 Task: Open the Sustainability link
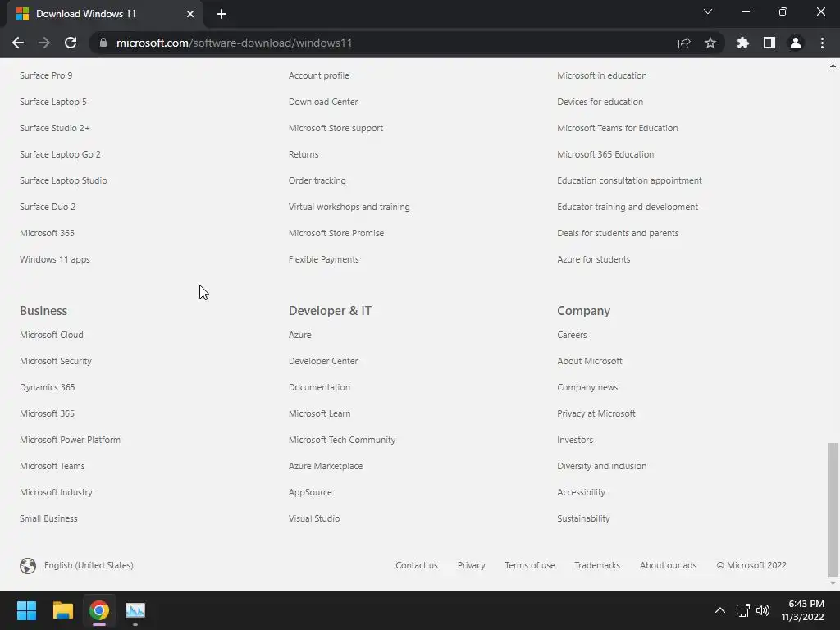(x=583, y=518)
